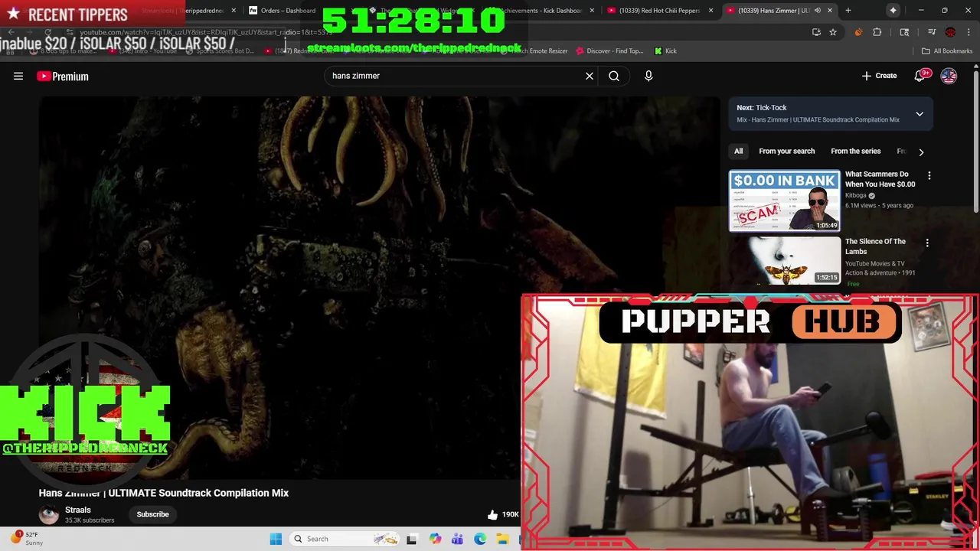Open options for the Kitboga scammers video
The height and width of the screenshot is (551, 980).
[929, 176]
